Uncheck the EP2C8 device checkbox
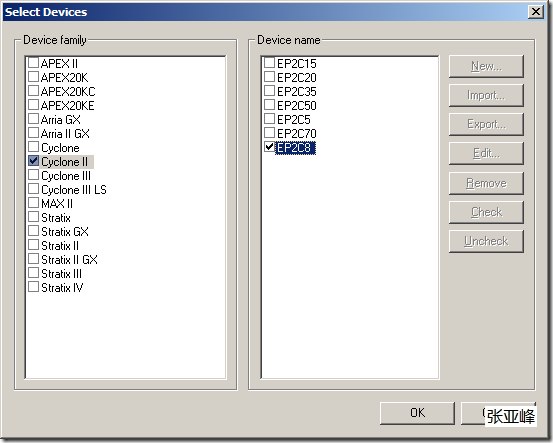 tap(269, 147)
